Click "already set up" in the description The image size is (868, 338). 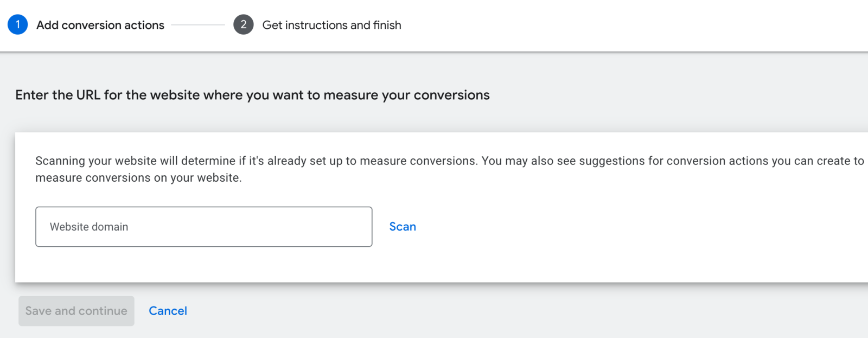point(304,161)
